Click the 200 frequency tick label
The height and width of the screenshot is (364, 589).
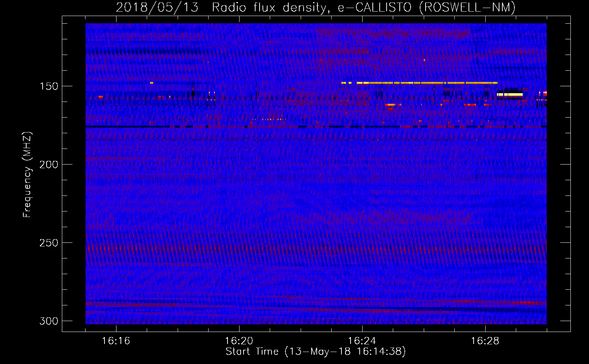[48, 165]
